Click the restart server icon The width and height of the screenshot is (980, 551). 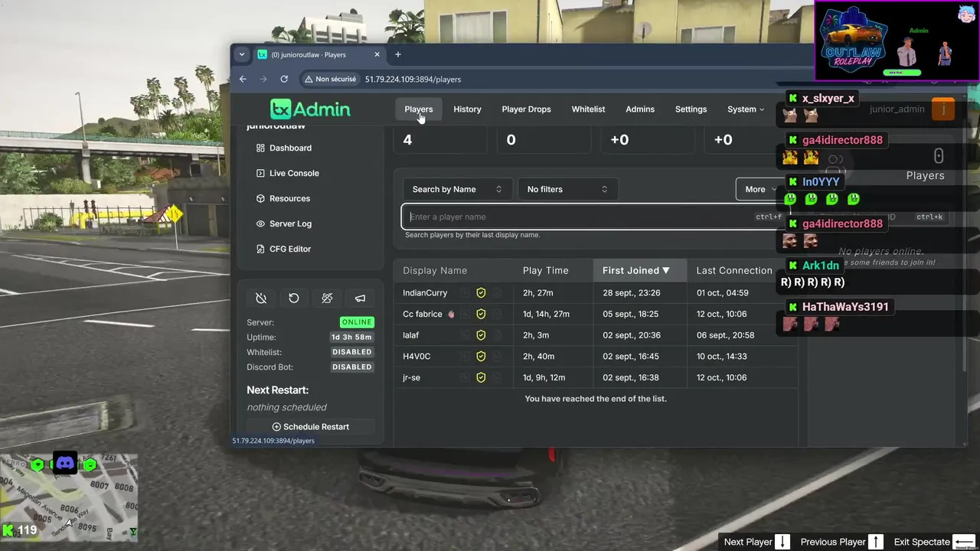(294, 298)
